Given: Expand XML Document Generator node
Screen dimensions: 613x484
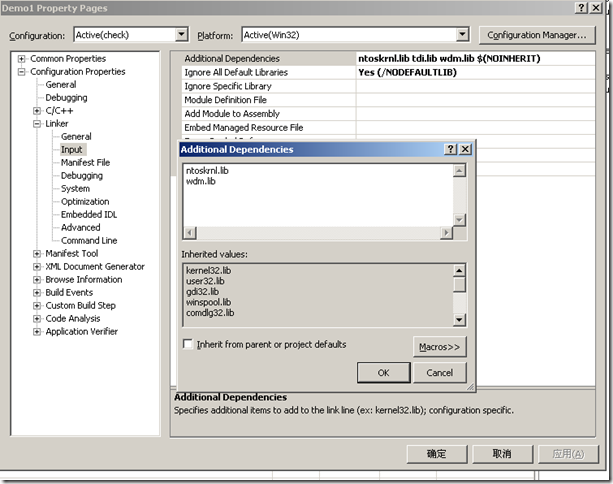Looking at the screenshot, I should click(37, 267).
